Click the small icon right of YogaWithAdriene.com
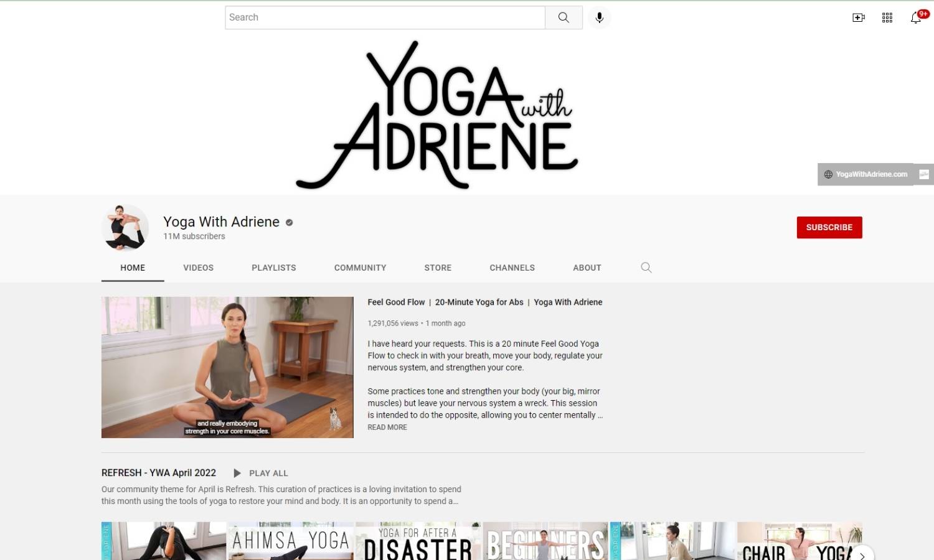 [924, 174]
